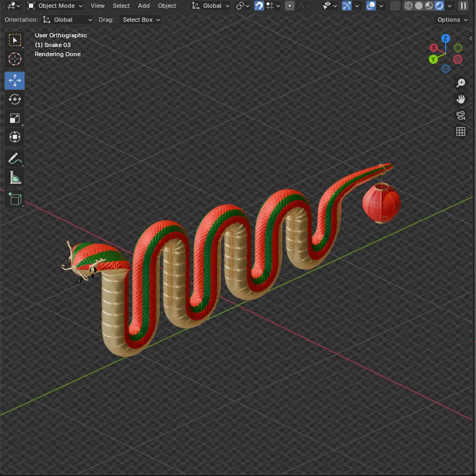Screen dimensions: 476x476
Task: Click the hollow blue negative-Z gizmo circle
Action: pyautogui.click(x=445, y=69)
